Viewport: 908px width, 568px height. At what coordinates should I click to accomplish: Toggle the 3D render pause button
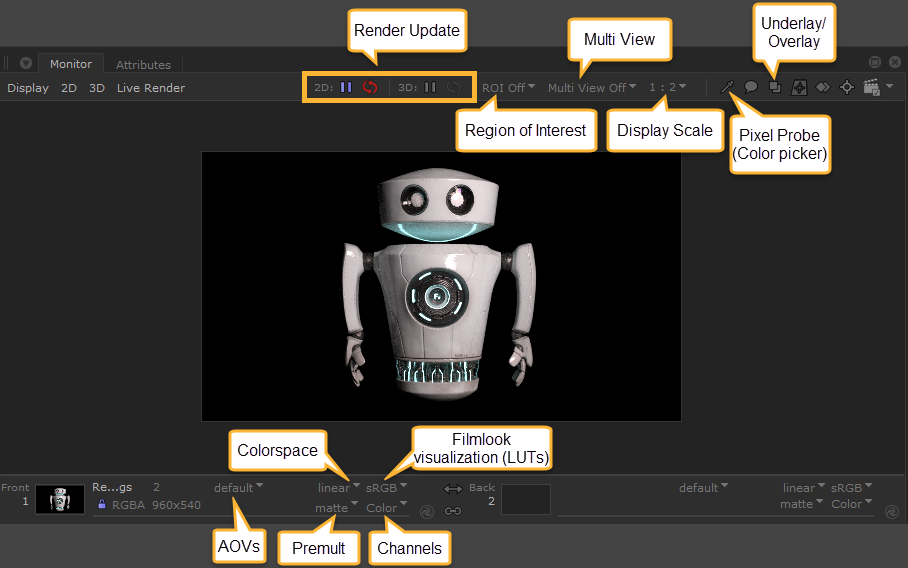pos(430,87)
